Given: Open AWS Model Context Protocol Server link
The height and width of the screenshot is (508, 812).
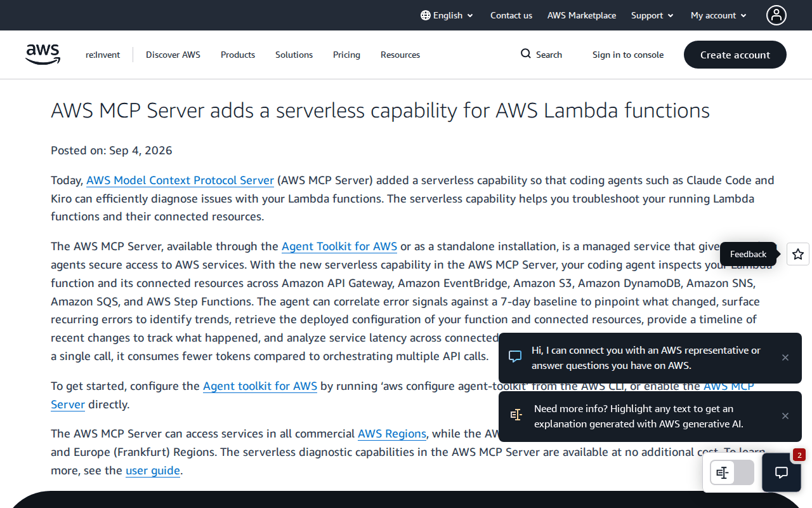Looking at the screenshot, I should [x=180, y=180].
